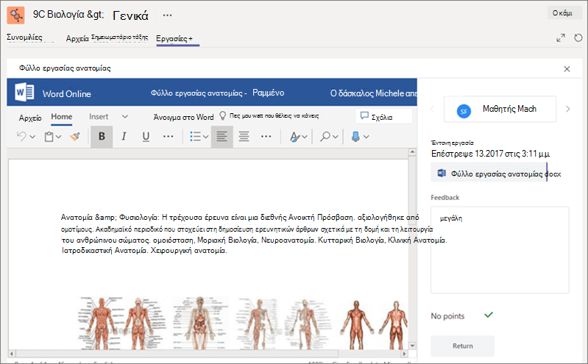Viewport: 588px width, 364px height.
Task: Click the Γενικά channel name
Action: (x=130, y=15)
